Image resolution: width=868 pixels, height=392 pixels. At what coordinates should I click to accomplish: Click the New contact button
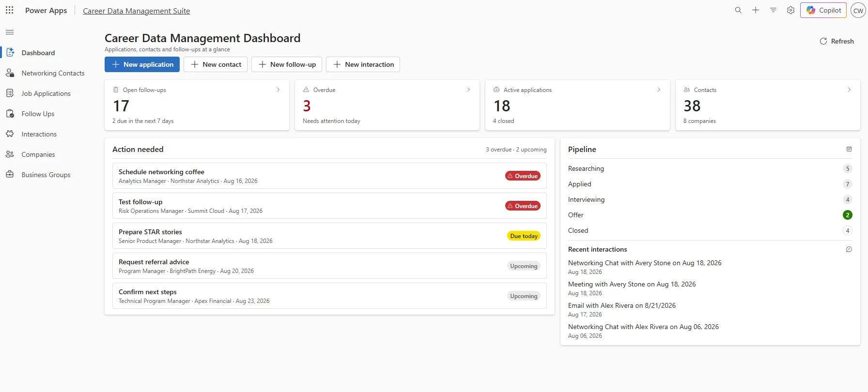216,64
